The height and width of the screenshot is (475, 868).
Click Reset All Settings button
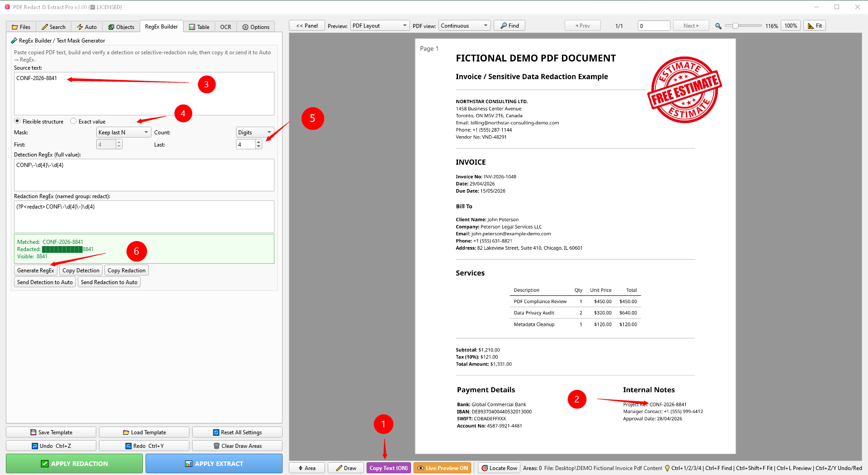237,432
